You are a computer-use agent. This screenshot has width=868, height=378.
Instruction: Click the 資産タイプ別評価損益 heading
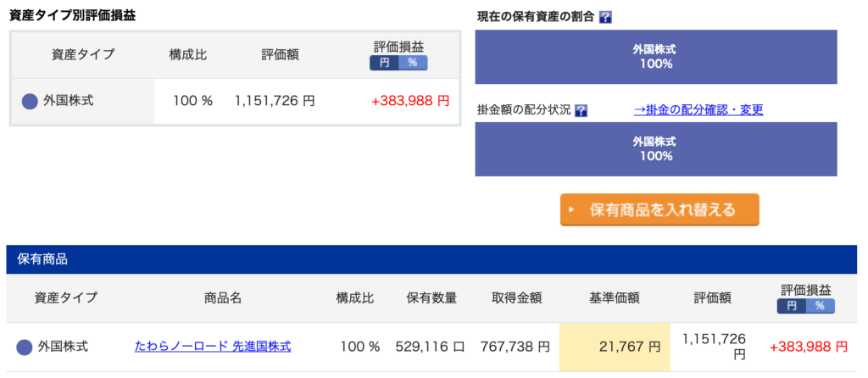point(73,15)
